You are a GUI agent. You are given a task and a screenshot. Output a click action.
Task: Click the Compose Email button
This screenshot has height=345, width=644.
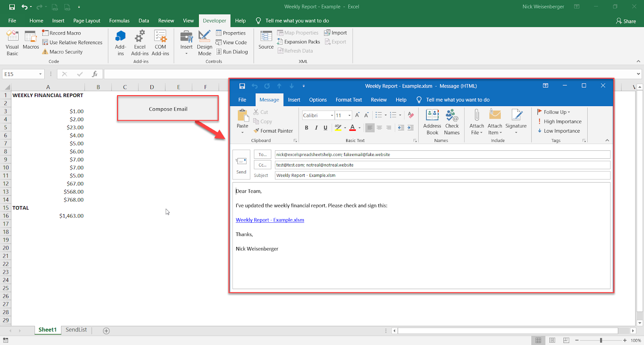pyautogui.click(x=168, y=109)
